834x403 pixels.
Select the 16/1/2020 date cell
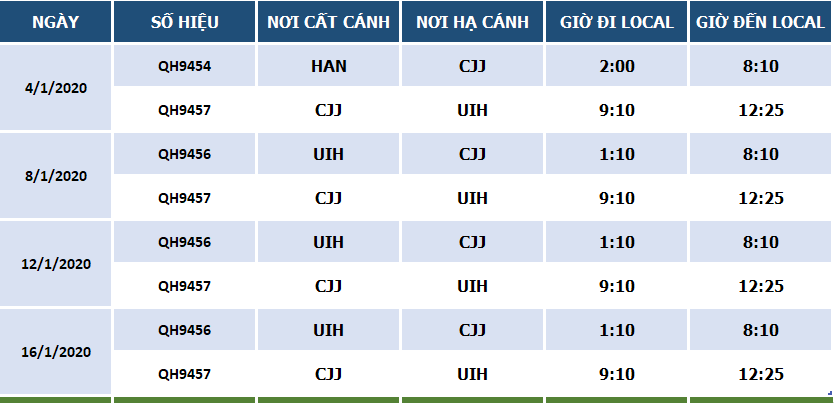coord(56,352)
